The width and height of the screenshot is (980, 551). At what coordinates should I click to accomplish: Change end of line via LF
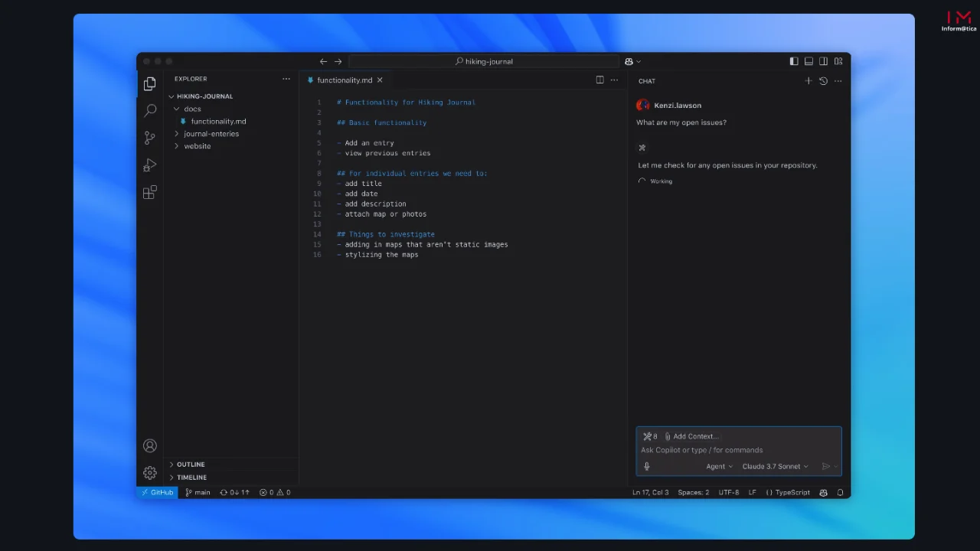pyautogui.click(x=752, y=492)
